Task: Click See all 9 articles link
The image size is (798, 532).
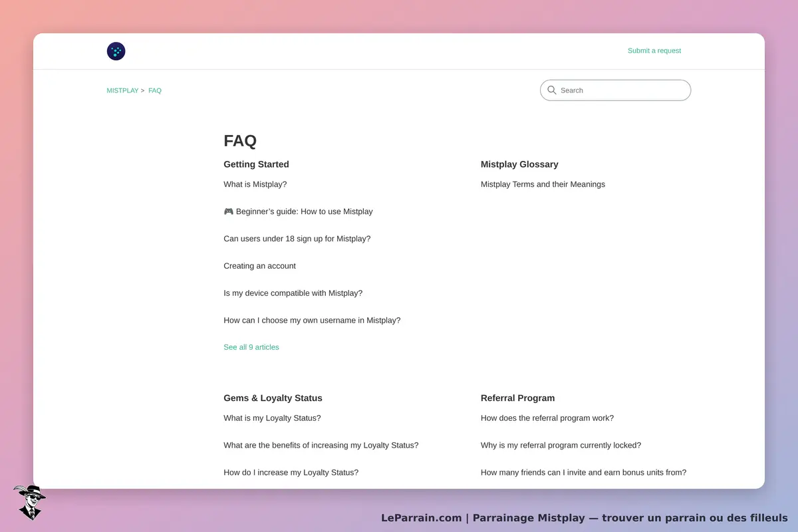Action: [x=251, y=347]
